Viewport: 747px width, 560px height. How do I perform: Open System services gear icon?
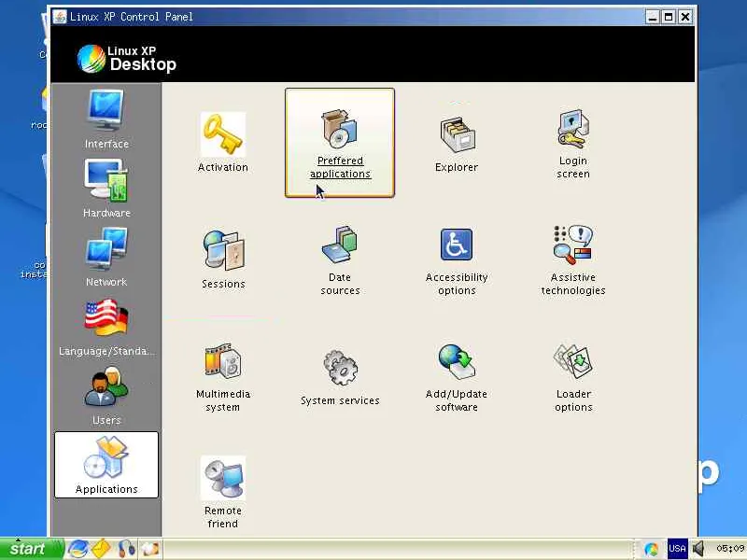340,376
